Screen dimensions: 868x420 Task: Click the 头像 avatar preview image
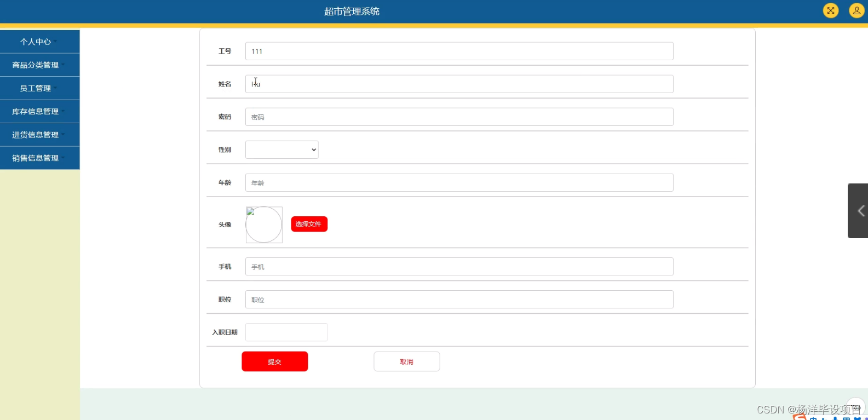tap(264, 225)
